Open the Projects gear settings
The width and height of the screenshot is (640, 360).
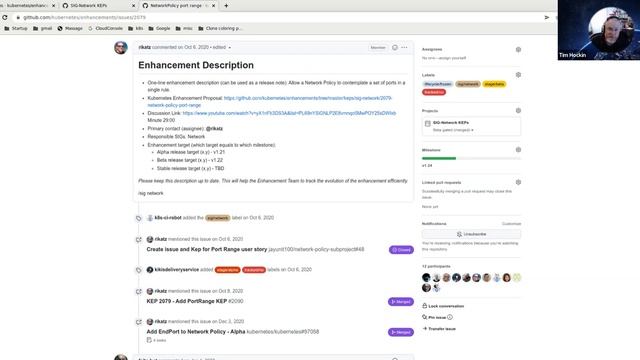click(x=518, y=111)
